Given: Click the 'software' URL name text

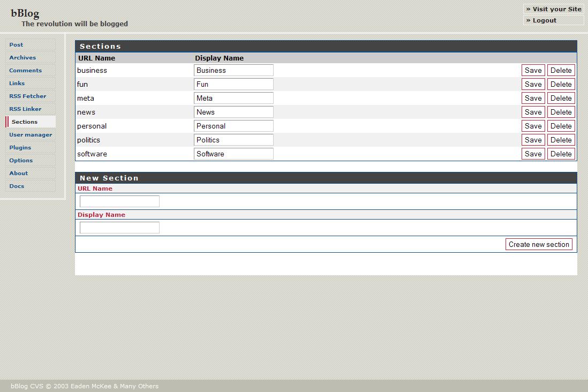Looking at the screenshot, I should tap(92, 154).
